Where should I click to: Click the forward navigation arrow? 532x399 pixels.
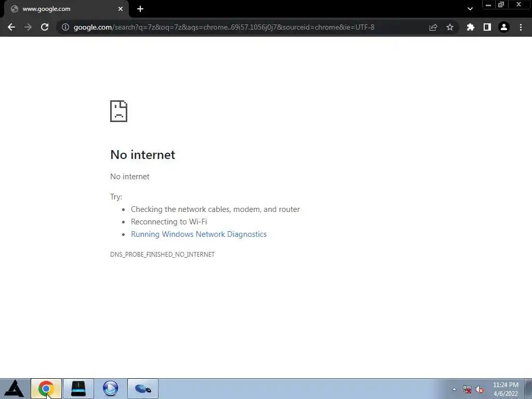28,27
